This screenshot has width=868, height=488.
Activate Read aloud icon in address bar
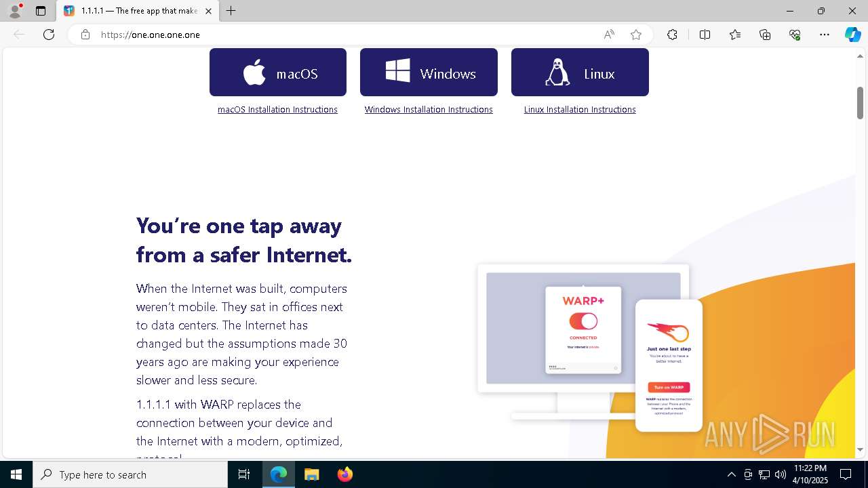coord(609,35)
